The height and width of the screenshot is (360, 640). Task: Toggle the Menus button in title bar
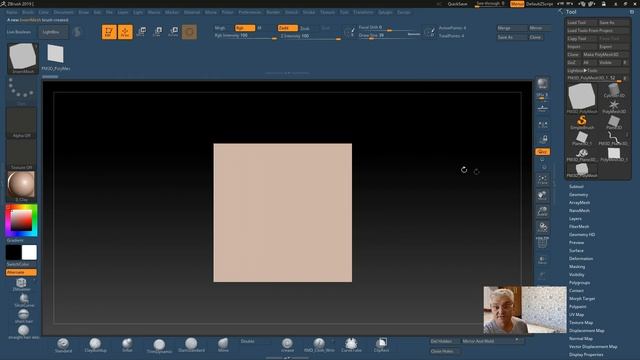tap(517, 4)
